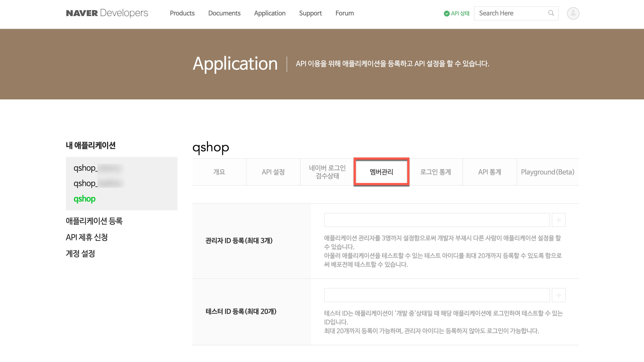Focus the 관리자 ID input field
Screen dimensions: 644x362
[x=436, y=220]
